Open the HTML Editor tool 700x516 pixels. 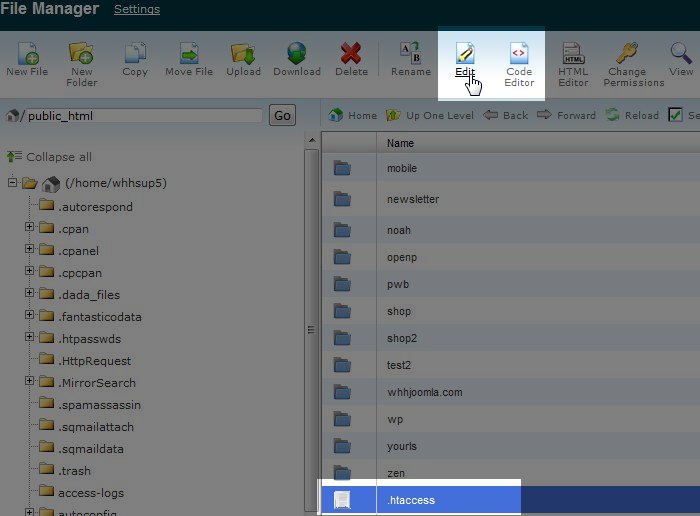tap(573, 62)
